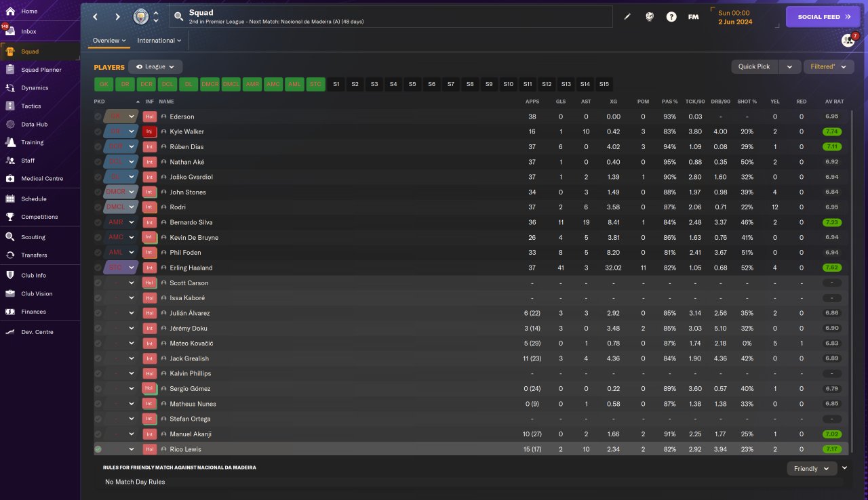Select the S15 selection slot
The width and height of the screenshot is (868, 500).
(604, 84)
